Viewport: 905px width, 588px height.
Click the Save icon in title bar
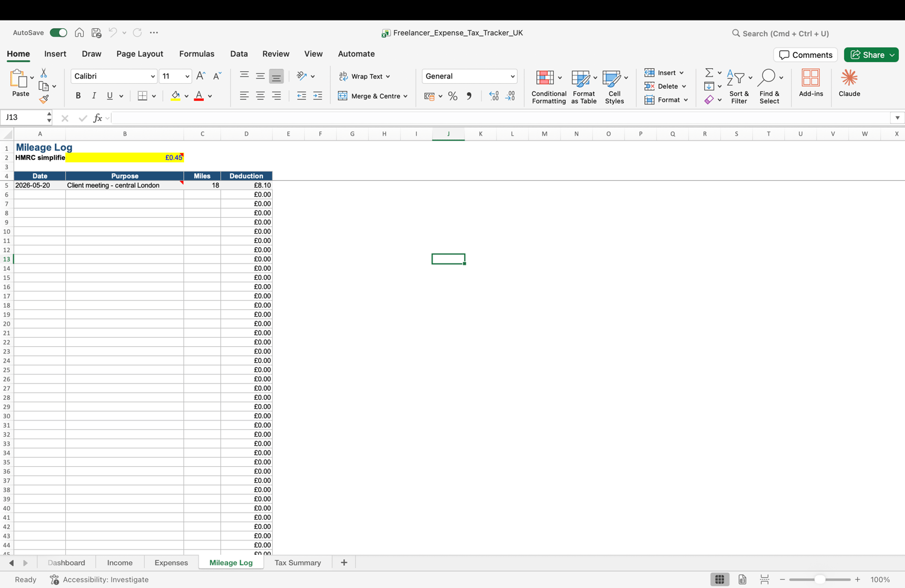coord(97,33)
